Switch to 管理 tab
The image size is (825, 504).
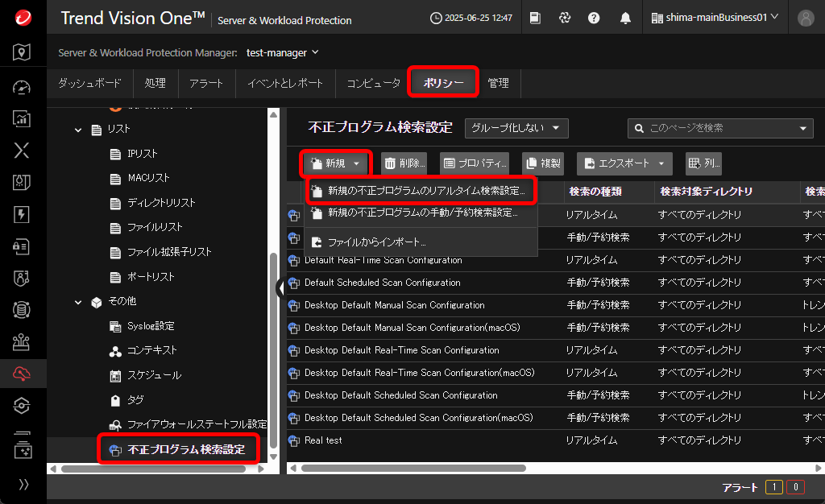498,83
